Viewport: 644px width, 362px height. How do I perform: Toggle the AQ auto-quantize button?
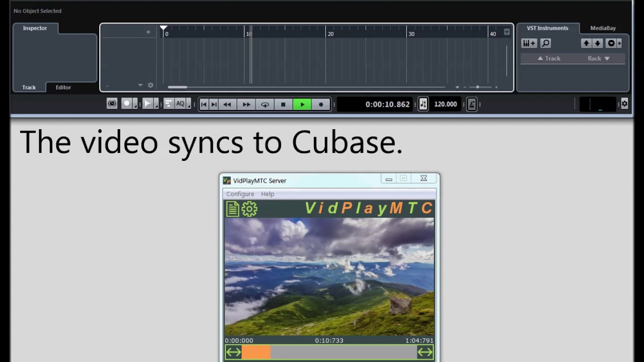pyautogui.click(x=180, y=104)
